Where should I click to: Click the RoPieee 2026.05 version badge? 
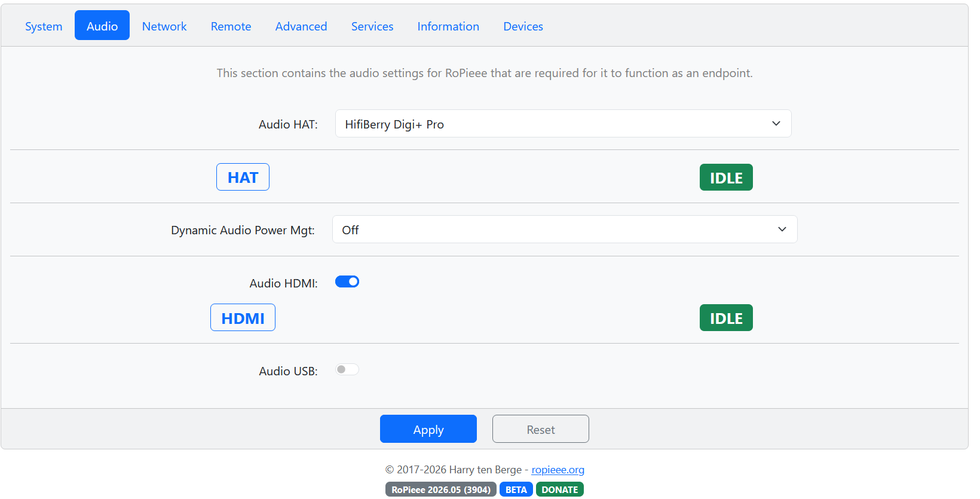[x=441, y=489]
